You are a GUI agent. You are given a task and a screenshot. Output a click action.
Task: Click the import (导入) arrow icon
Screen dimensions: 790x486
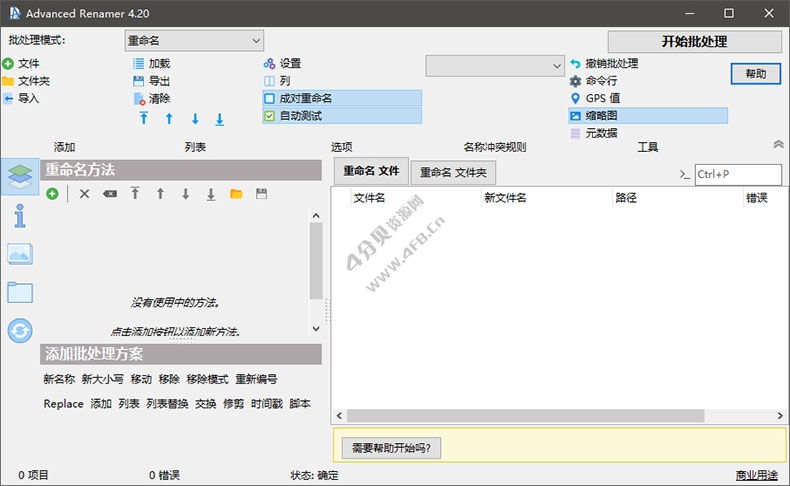pos(8,98)
